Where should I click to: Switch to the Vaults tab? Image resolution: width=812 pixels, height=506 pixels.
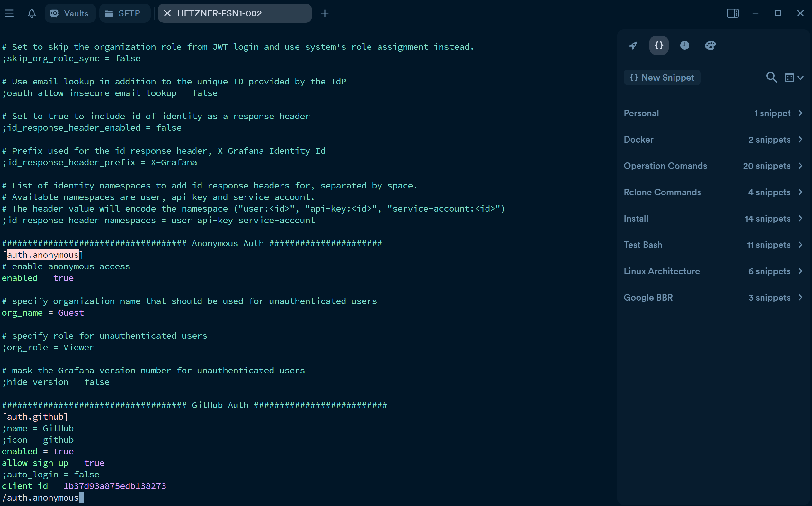70,13
